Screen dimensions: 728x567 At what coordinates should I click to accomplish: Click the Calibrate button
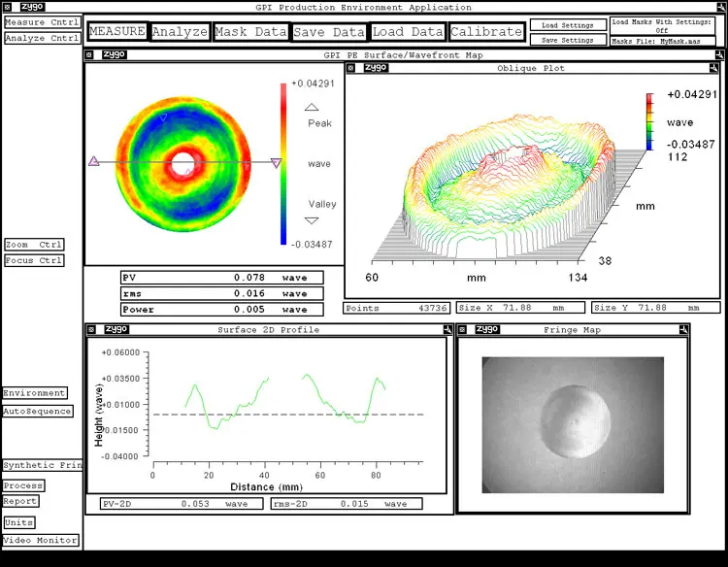coord(486,32)
